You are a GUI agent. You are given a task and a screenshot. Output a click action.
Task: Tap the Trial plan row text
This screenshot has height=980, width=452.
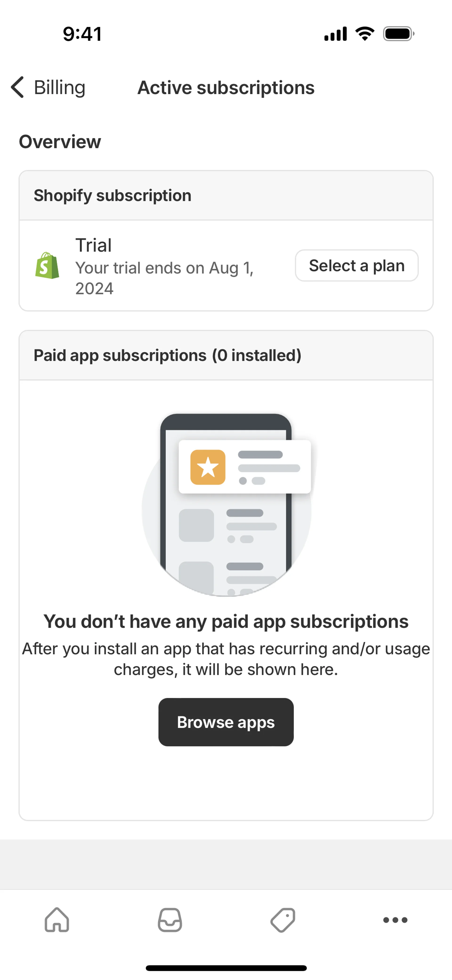point(94,245)
